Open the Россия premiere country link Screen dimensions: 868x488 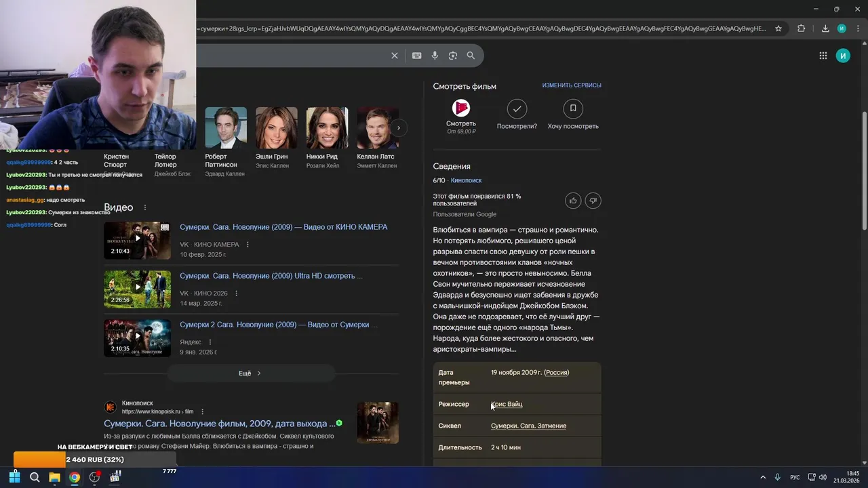(557, 372)
